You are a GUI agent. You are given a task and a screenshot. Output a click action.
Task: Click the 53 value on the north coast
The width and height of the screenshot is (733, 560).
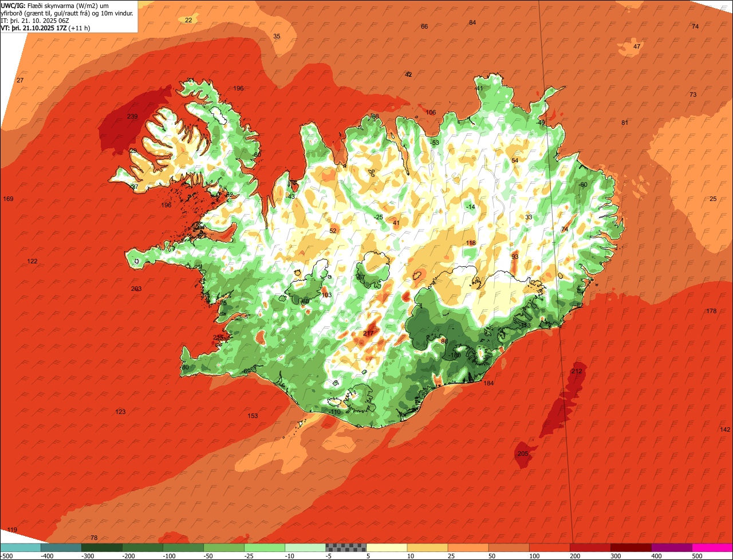435,143
